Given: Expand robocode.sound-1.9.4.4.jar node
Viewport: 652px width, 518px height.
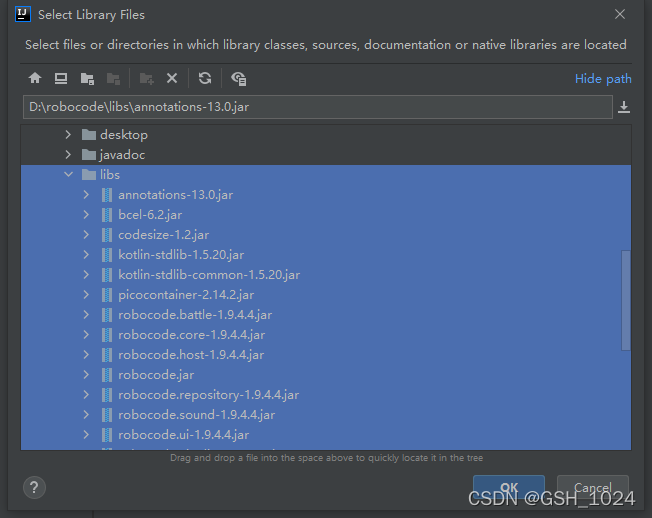Looking at the screenshot, I should coord(86,414).
